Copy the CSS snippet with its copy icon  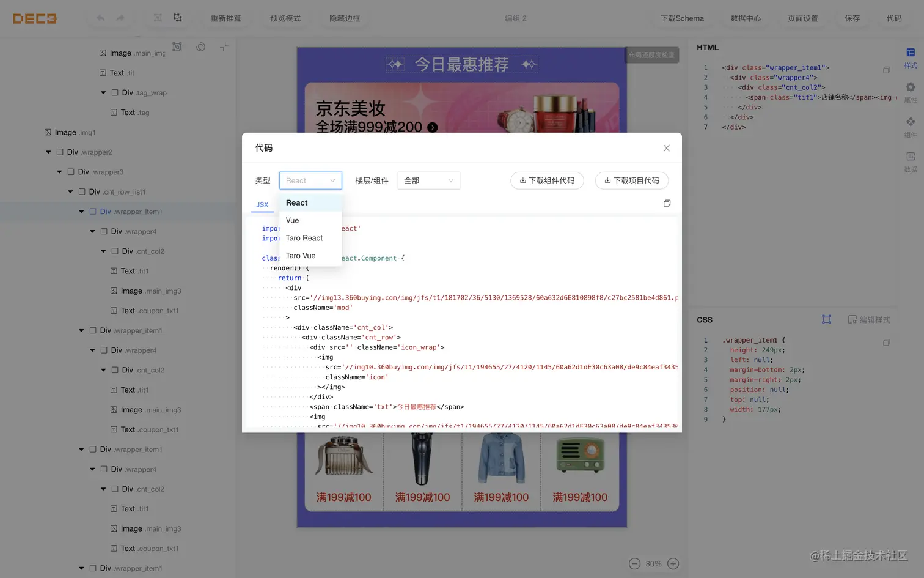[x=886, y=343]
